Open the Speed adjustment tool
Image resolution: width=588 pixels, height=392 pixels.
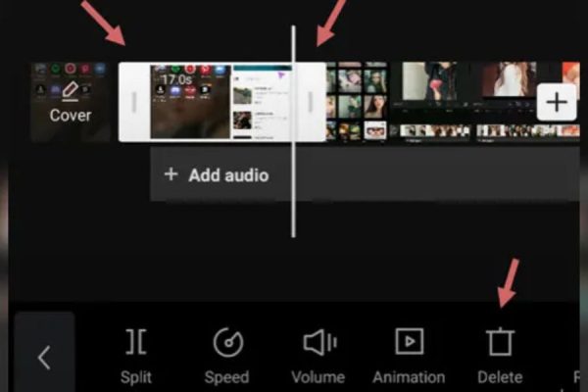click(226, 342)
